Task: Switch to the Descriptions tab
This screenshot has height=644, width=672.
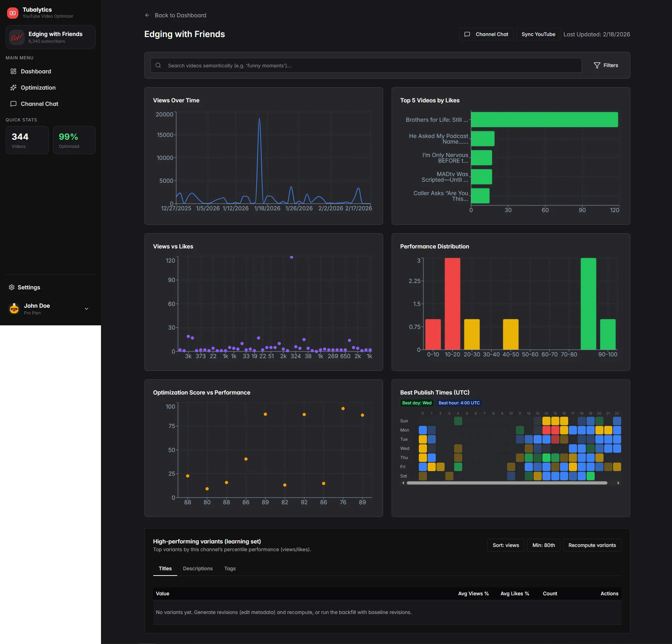Action: click(197, 568)
